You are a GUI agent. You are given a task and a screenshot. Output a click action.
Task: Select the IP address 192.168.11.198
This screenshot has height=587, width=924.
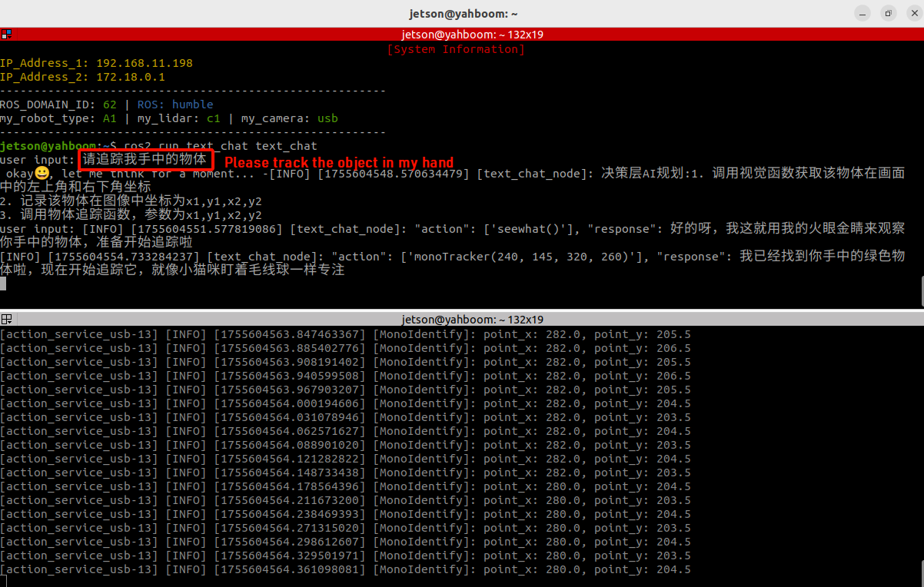pyautogui.click(x=144, y=63)
